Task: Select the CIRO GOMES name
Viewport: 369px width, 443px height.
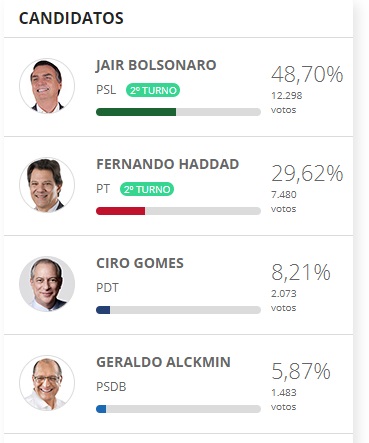Action: (140, 263)
